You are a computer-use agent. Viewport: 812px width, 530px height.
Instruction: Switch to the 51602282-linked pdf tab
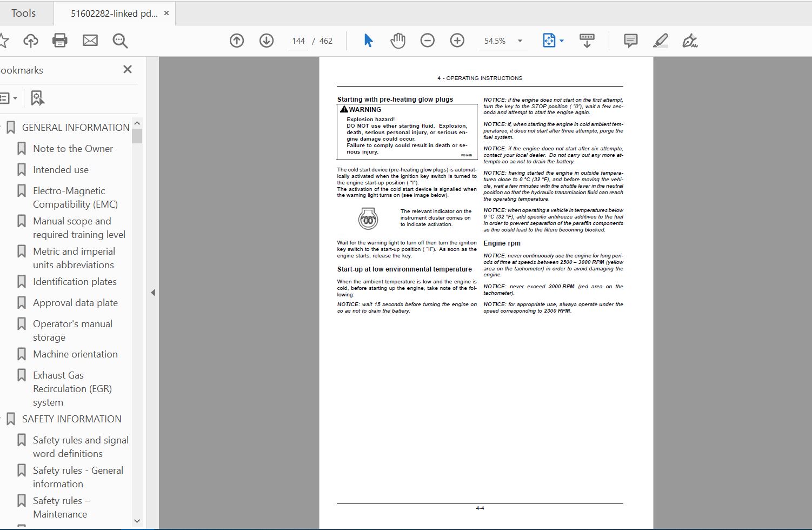114,14
